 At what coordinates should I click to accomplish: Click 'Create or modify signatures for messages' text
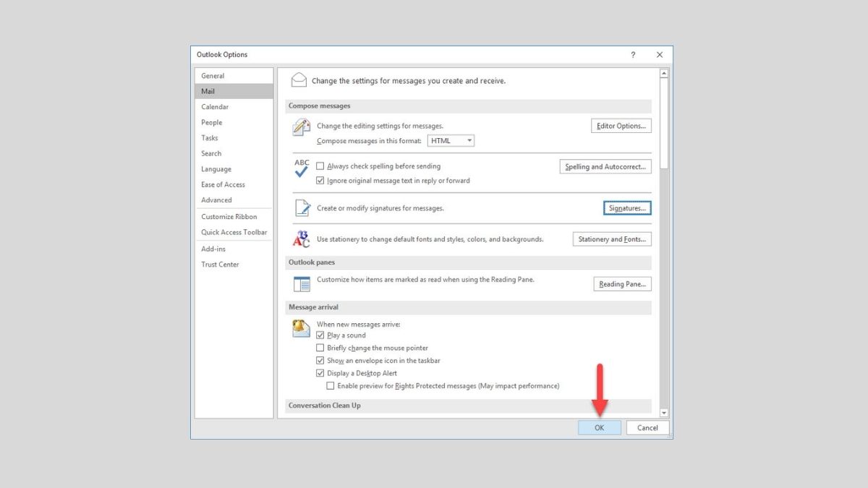coord(380,208)
